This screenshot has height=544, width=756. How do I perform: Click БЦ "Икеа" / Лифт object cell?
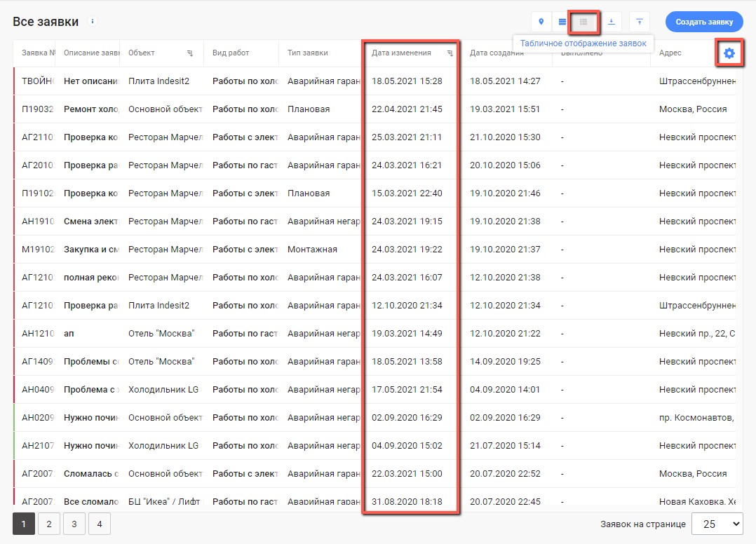164,502
